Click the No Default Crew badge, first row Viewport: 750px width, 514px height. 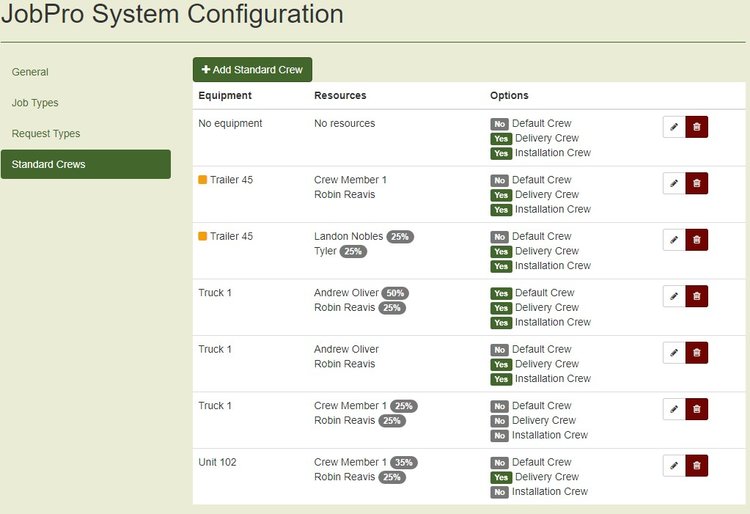pyautogui.click(x=500, y=124)
